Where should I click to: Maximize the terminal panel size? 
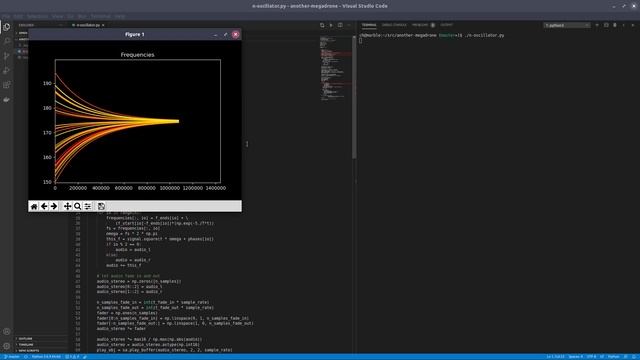(x=624, y=25)
